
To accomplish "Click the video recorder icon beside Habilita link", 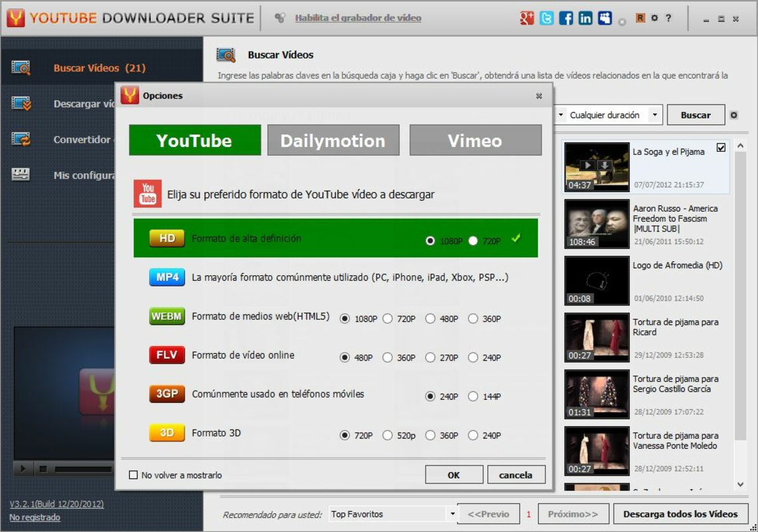I will [279, 18].
